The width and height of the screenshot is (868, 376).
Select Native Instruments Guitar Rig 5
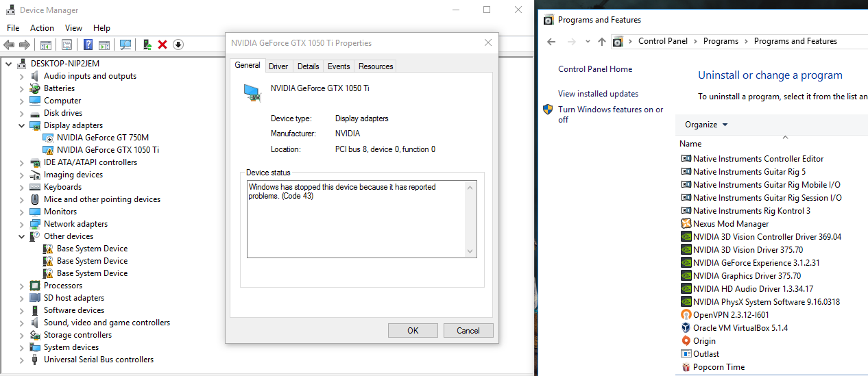click(743, 172)
